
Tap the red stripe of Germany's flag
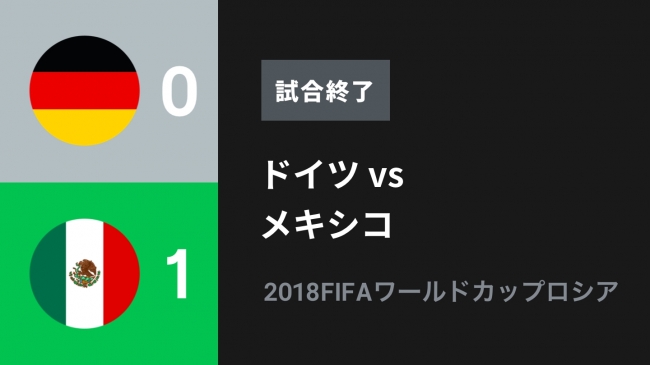pos(85,90)
